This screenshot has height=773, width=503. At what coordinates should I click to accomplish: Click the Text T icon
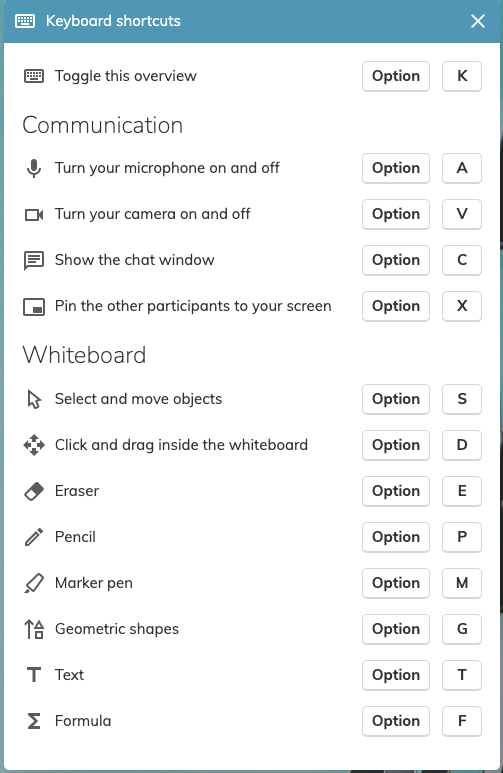coord(34,675)
